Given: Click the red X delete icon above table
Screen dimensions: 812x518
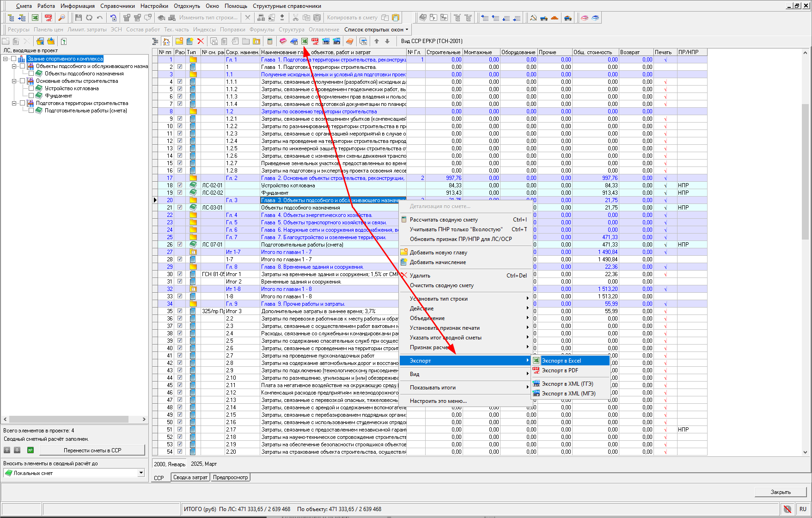Looking at the screenshot, I should [201, 41].
